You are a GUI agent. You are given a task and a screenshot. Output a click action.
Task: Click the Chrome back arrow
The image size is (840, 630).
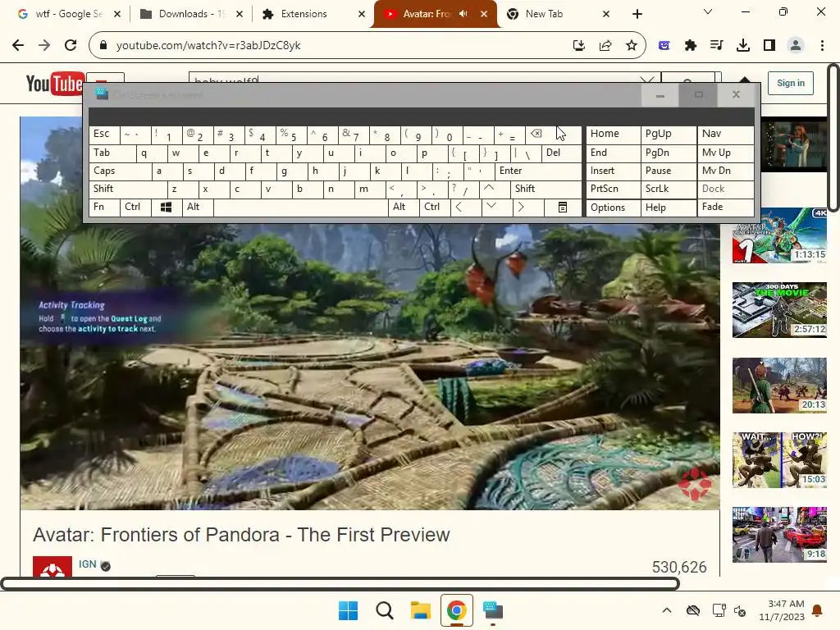coord(18,46)
